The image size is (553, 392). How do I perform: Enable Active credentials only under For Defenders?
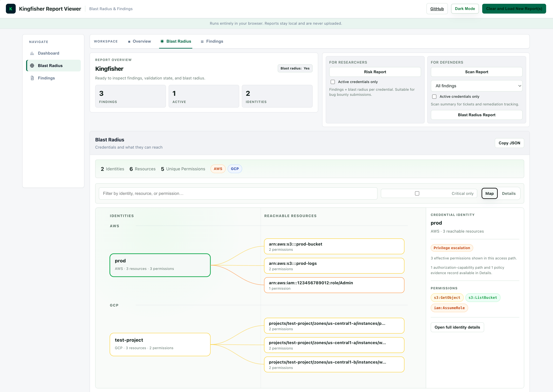click(x=434, y=97)
